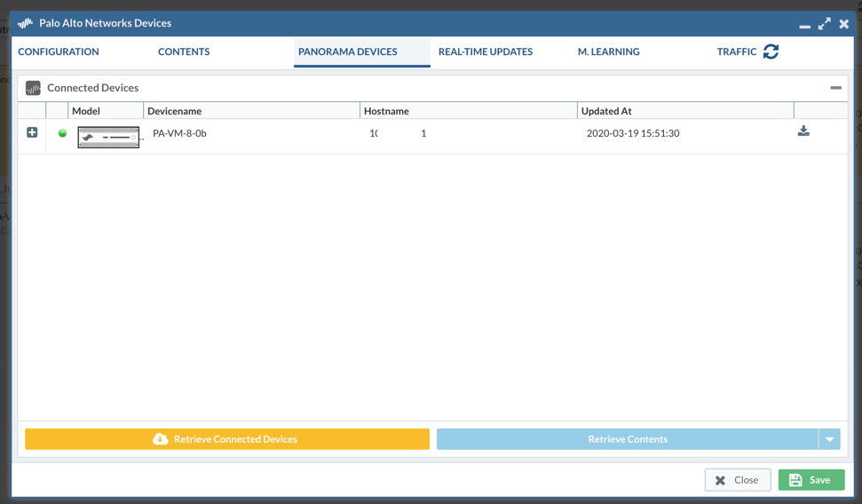Viewport: 862px width, 504px height.
Task: Click the download icon in the device row
Action: [803, 131]
